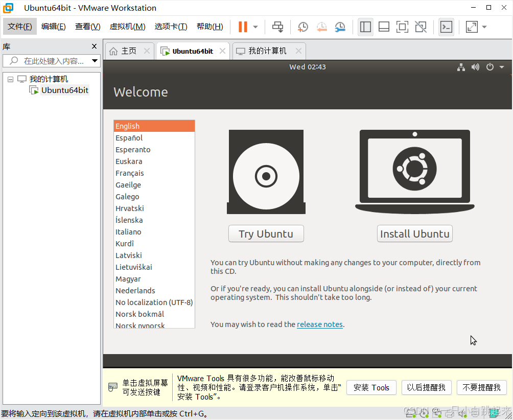Close the 库 library panel

(x=94, y=46)
